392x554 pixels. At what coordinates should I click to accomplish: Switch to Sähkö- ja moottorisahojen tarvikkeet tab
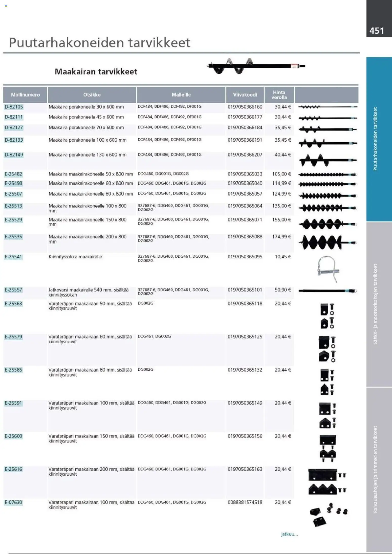click(379, 304)
